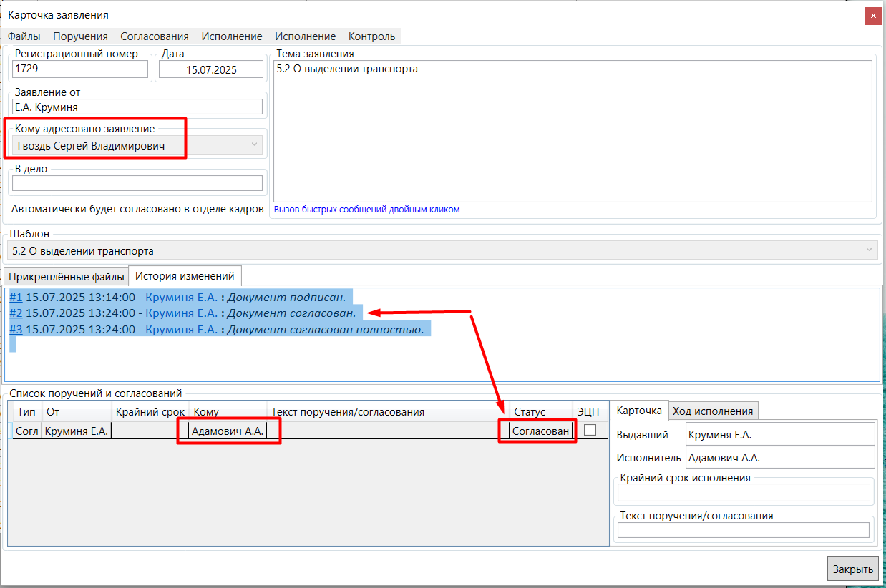Open the Согласования menu

(154, 36)
